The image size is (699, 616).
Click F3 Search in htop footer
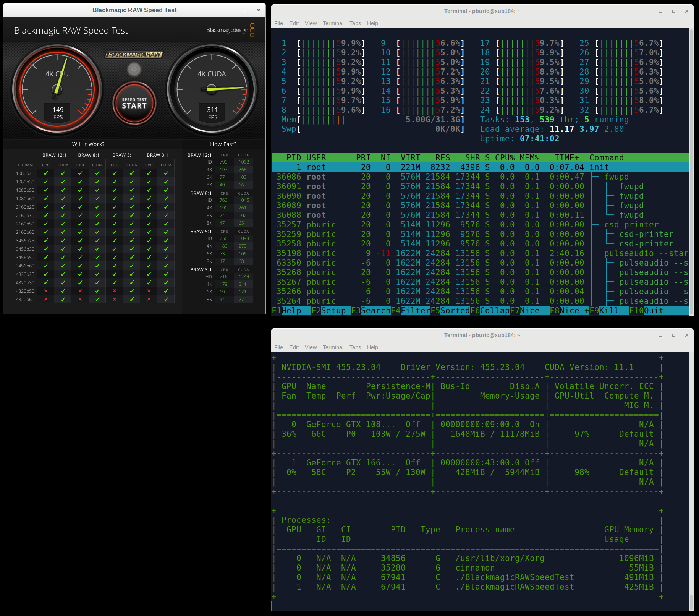tap(371, 311)
